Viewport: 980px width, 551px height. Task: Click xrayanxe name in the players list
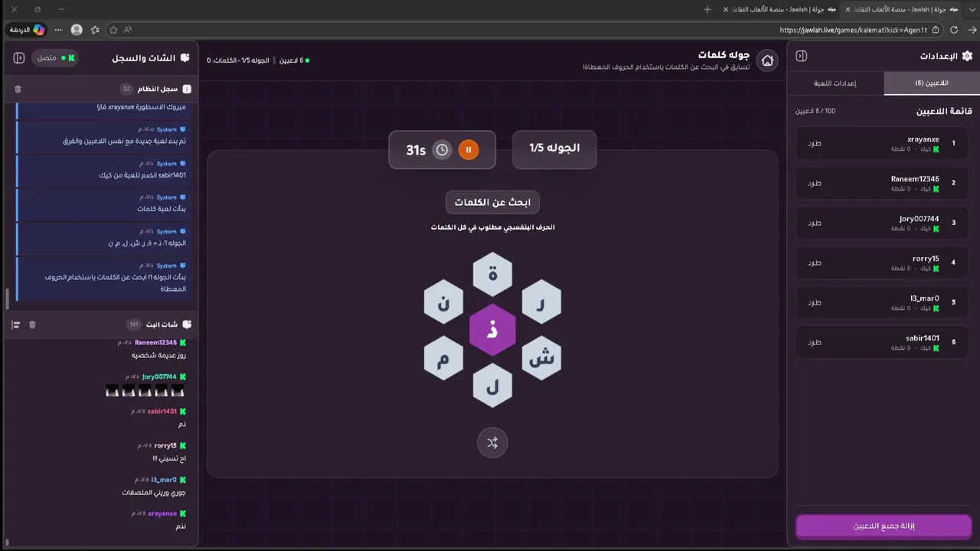(923, 139)
